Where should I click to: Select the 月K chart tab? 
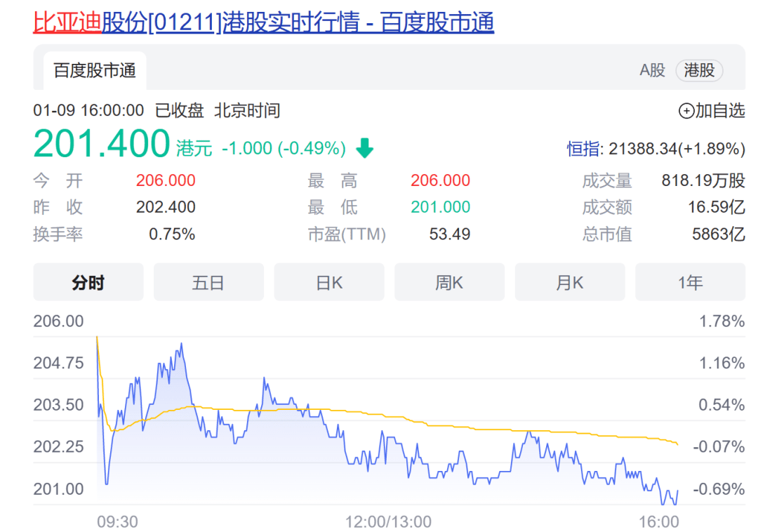(570, 282)
